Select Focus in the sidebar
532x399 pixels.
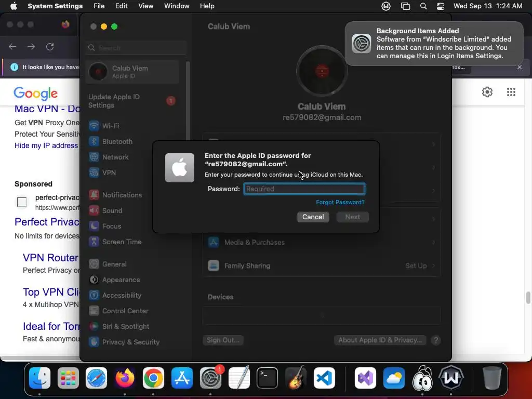[x=132, y=227]
